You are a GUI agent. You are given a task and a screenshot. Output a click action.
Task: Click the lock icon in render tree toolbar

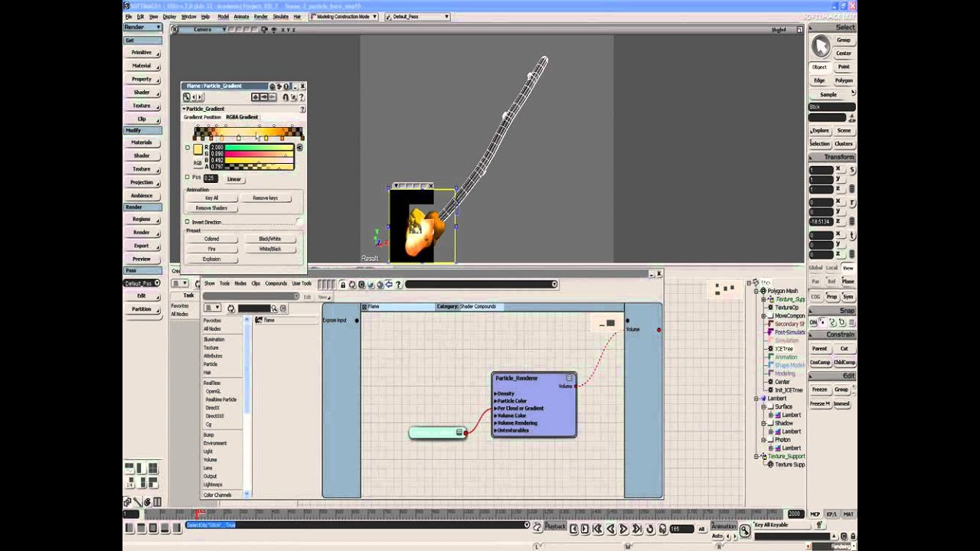point(342,285)
